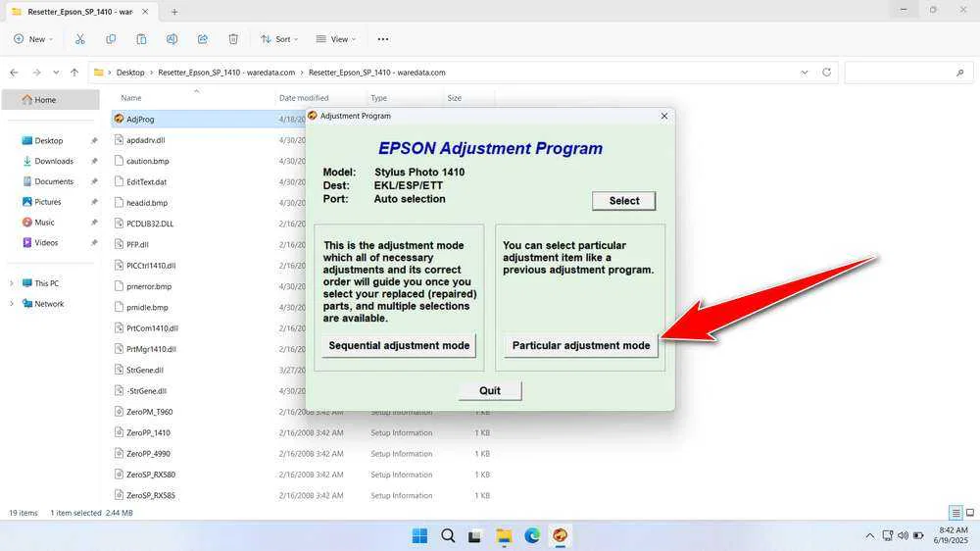Viewport: 980px width, 551px height.
Task: Open the Sort dropdown menu
Action: 279,39
